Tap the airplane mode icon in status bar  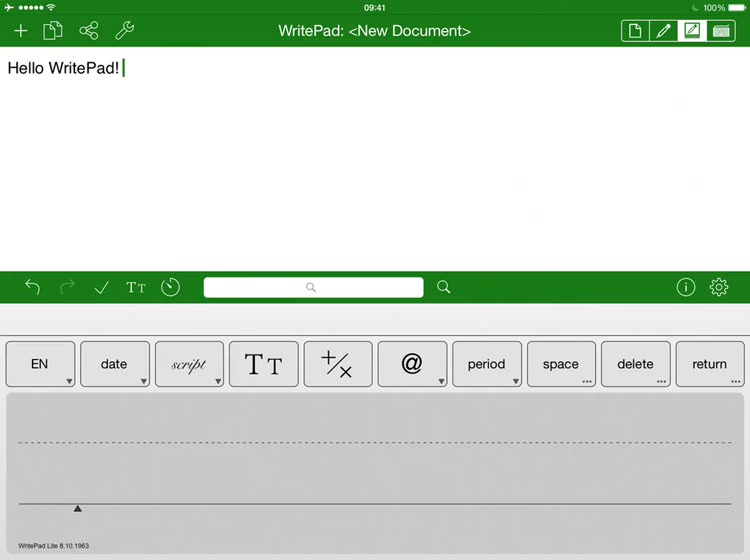[x=9, y=7]
